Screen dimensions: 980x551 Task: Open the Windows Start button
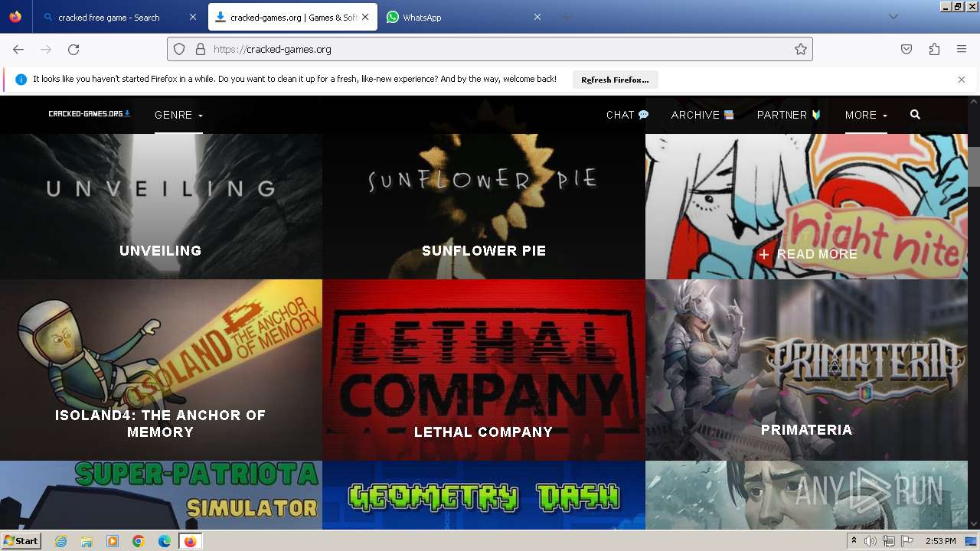point(21,541)
